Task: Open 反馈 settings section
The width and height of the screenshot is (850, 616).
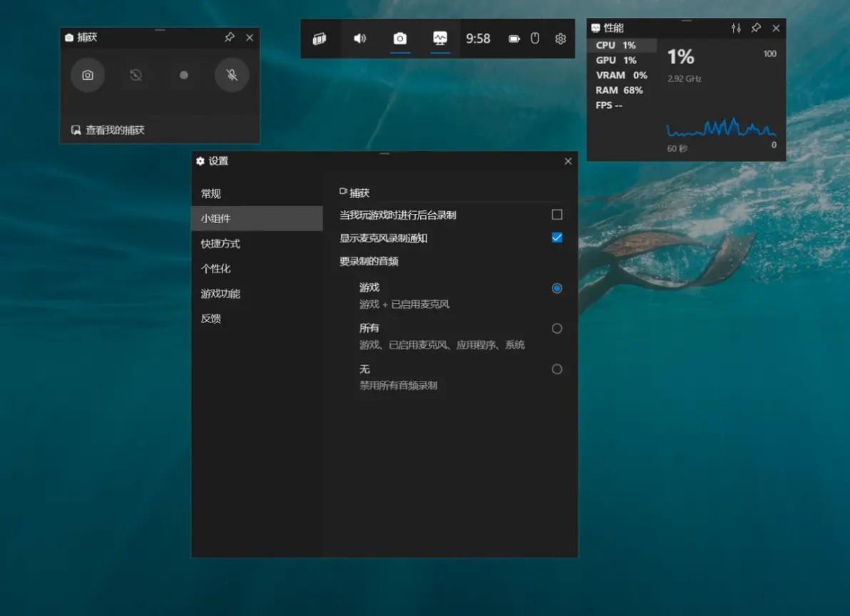Action: (x=257, y=318)
